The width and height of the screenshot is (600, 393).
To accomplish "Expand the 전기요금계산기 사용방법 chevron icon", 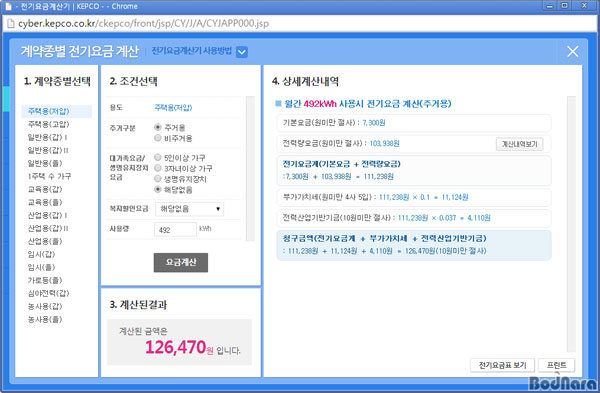I will [x=242, y=52].
